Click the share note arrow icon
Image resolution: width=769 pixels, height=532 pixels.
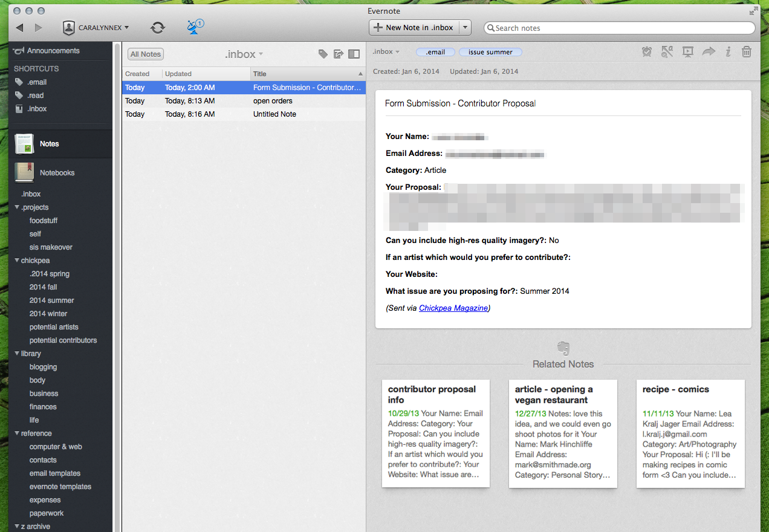(709, 52)
